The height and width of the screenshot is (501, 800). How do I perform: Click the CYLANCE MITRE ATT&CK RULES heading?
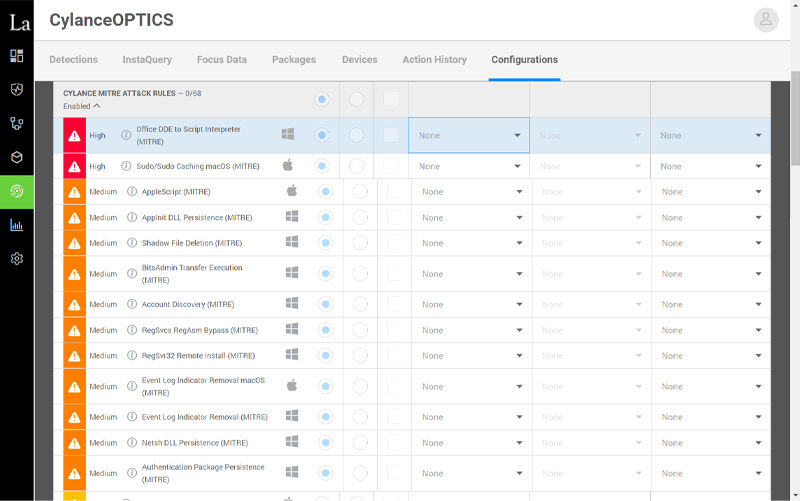point(119,93)
